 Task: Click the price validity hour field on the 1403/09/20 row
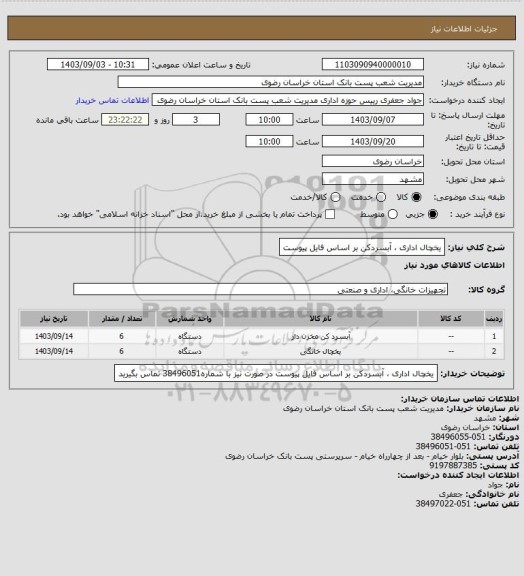(x=269, y=141)
